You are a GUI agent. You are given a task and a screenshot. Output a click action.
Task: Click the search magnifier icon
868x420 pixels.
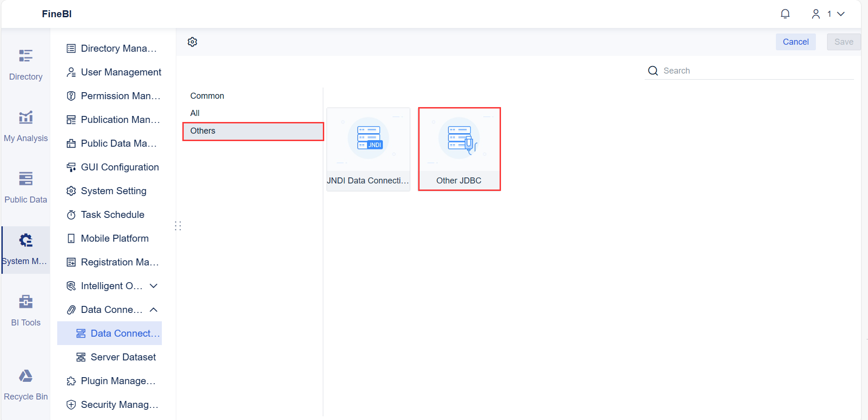[653, 70]
